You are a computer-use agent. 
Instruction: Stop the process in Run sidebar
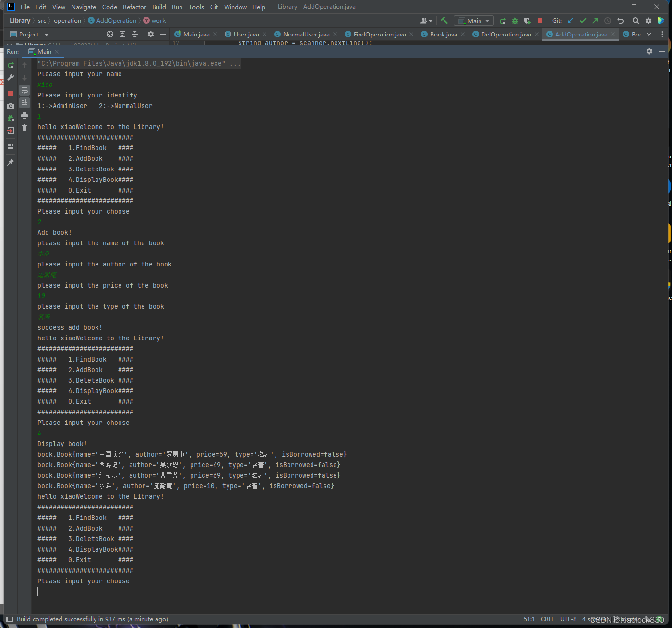(x=11, y=93)
